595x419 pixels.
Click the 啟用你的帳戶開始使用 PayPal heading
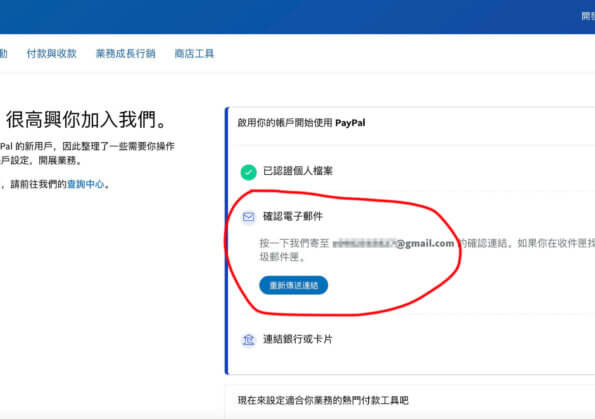(301, 123)
